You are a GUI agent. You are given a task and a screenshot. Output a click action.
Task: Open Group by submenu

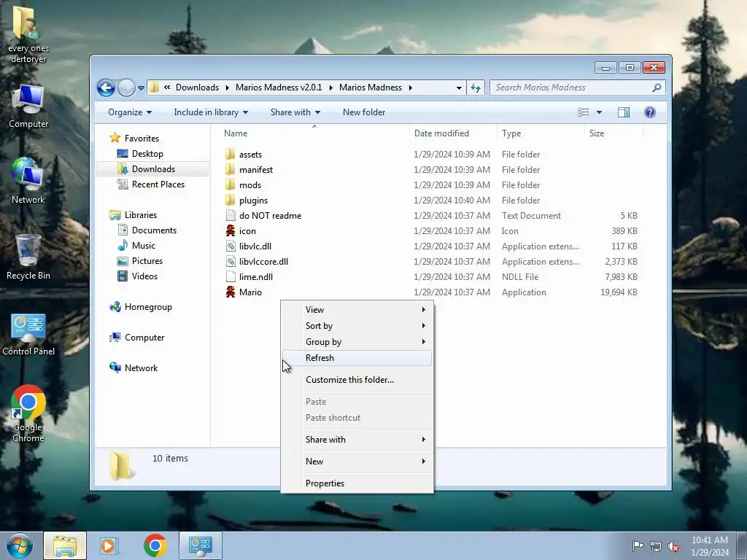pos(357,342)
